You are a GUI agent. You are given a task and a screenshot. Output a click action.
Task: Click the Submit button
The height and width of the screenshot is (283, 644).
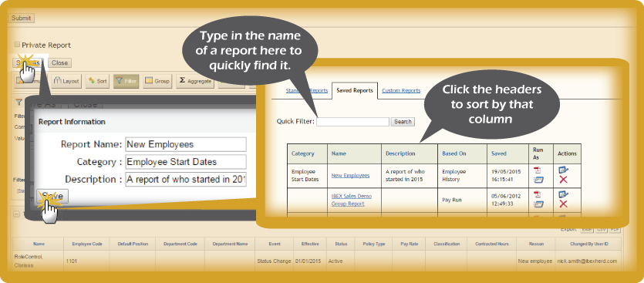21,18
